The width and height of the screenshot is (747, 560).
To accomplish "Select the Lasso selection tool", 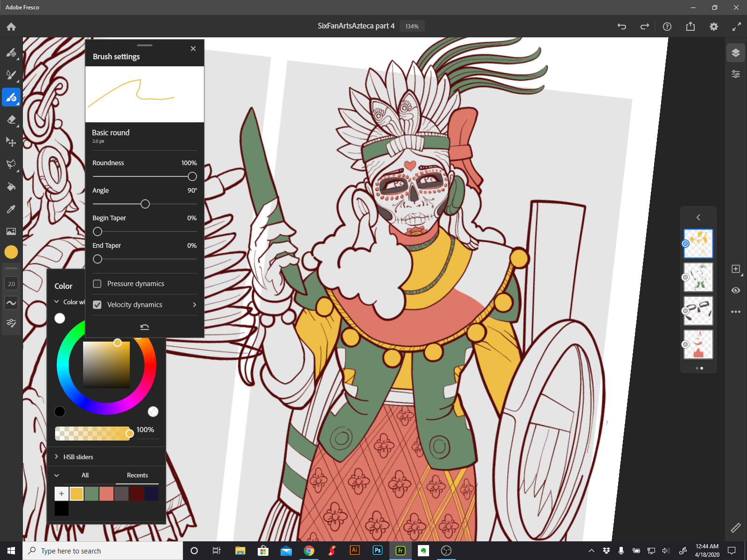I will 11,164.
